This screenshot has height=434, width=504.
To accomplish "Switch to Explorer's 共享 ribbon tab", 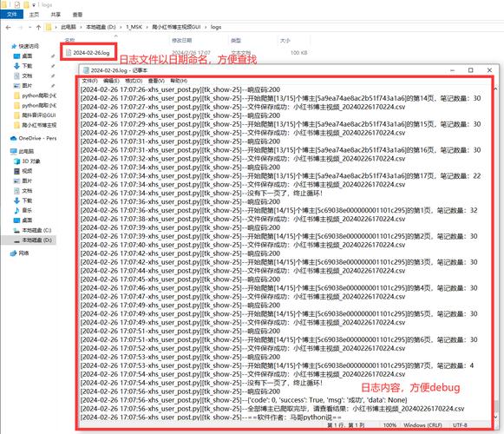I will (x=56, y=15).
